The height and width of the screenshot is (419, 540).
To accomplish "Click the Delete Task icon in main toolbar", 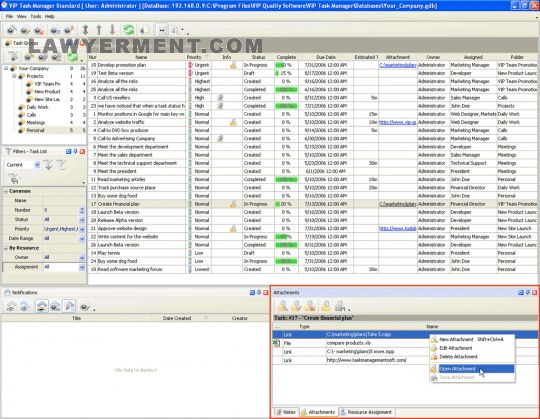I will tap(39, 30).
